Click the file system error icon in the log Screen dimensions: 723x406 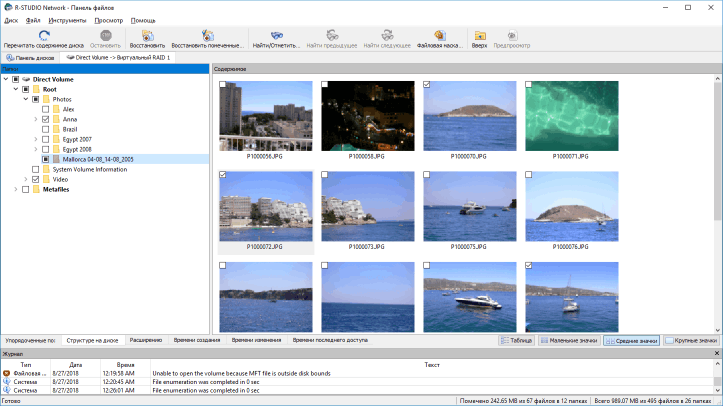point(6,373)
